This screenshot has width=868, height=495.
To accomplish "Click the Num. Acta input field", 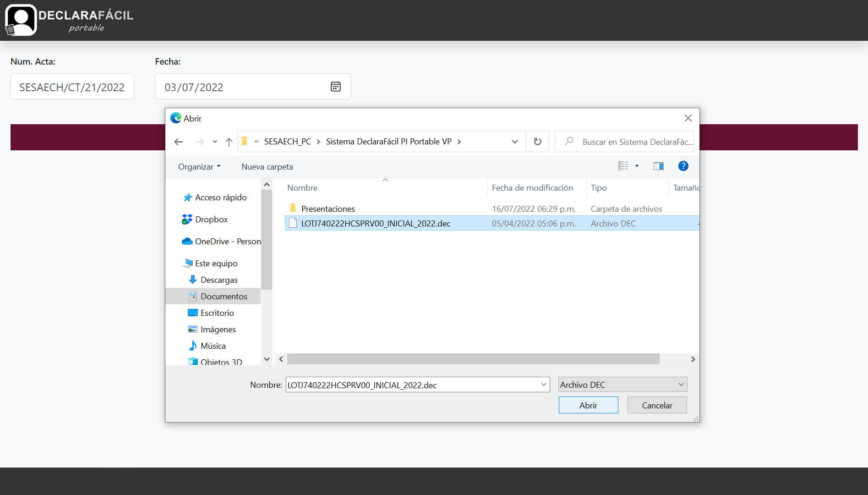I will pos(72,87).
